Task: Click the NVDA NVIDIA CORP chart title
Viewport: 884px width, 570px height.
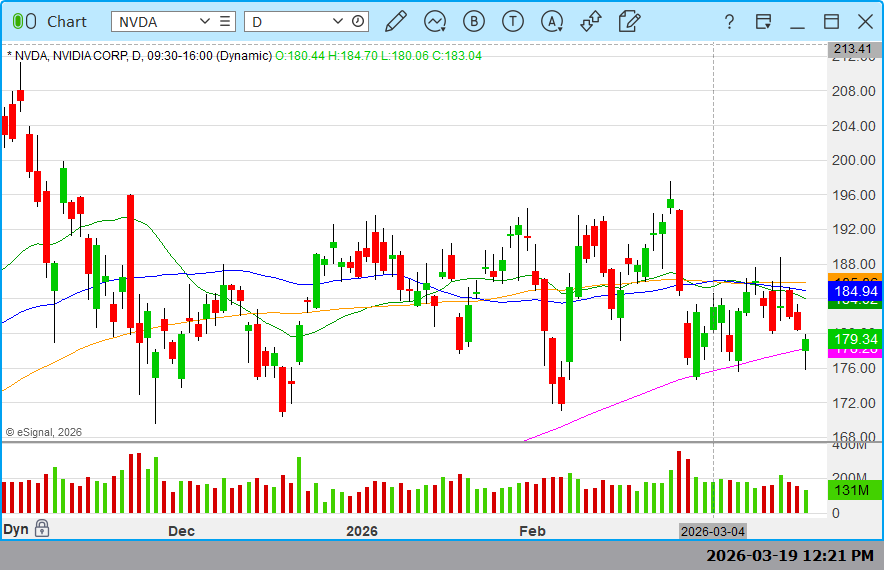Action: pos(139,56)
